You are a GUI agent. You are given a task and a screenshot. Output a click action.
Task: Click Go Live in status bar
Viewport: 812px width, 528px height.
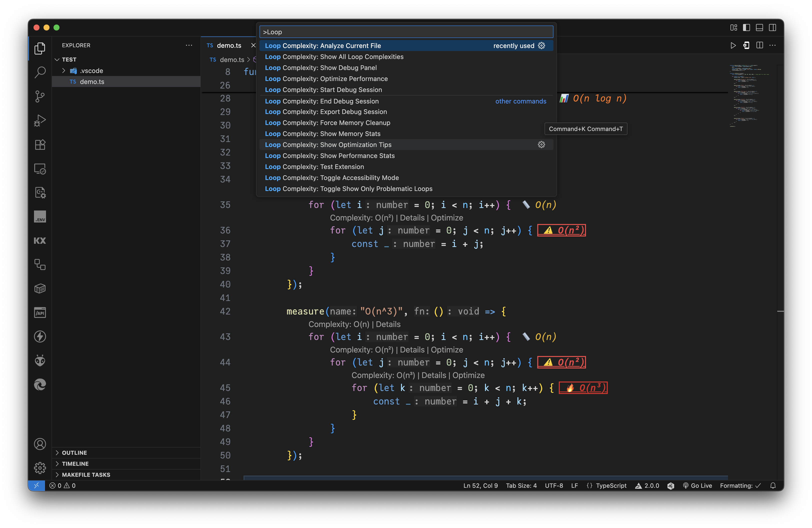[698, 485]
